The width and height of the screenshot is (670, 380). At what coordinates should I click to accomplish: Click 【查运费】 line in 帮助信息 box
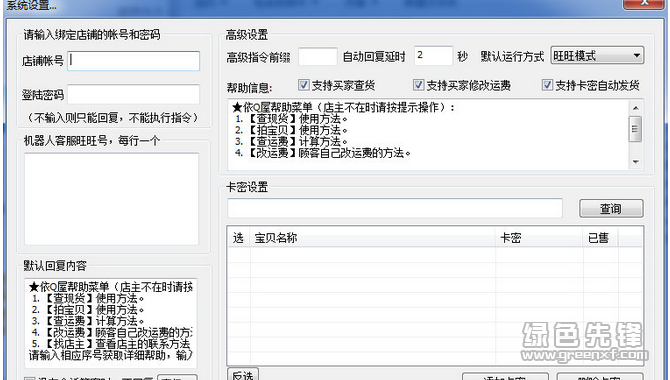coord(291,141)
